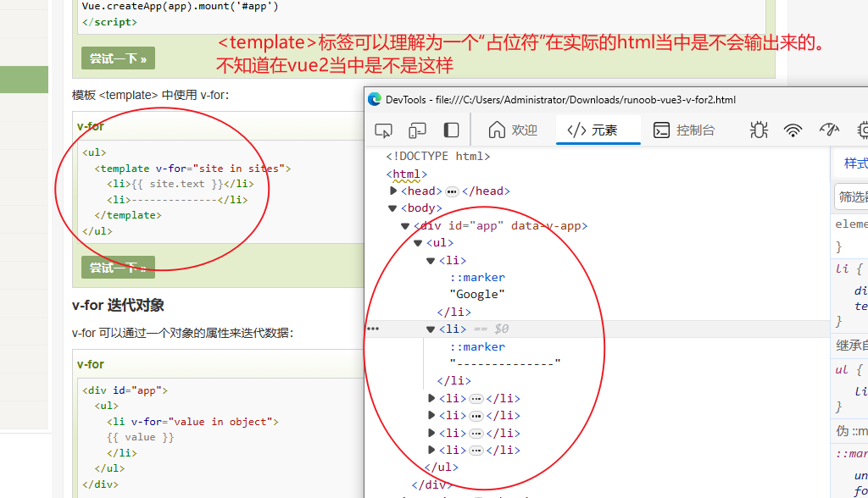Select the closing </ul> tag line
Image resolution: width=868 pixels, height=498 pixels.
[x=442, y=467]
